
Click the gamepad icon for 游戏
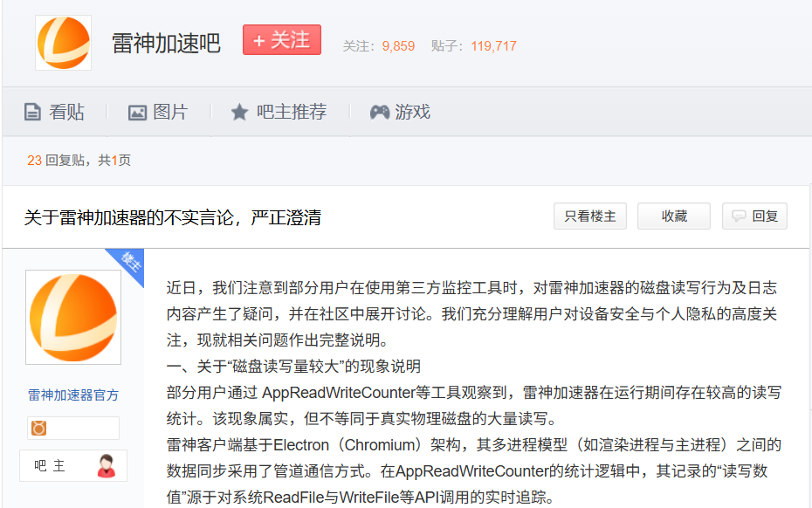click(x=379, y=112)
